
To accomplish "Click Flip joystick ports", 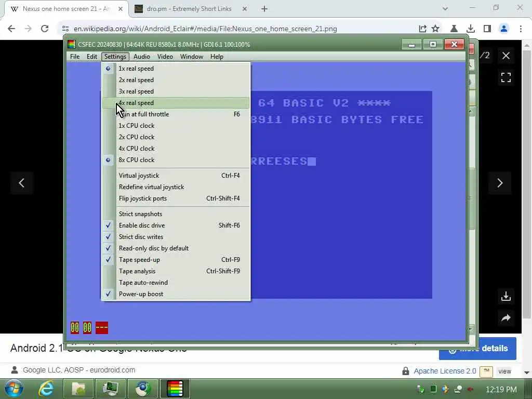I will [x=176, y=198].
